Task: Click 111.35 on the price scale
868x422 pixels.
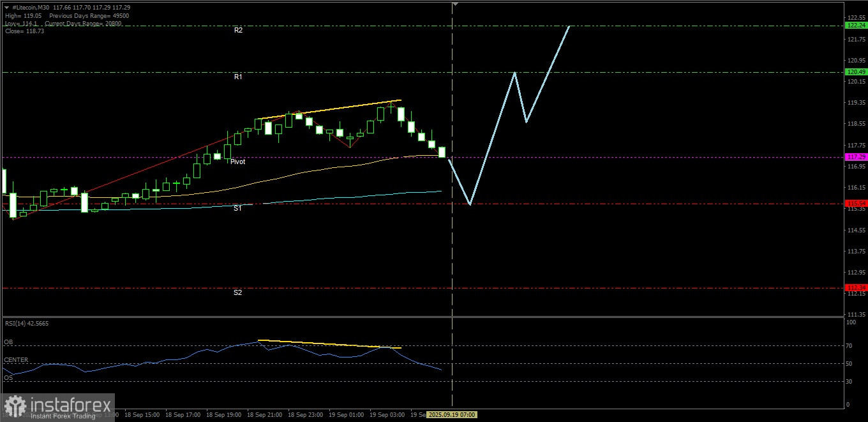Action: coord(856,314)
